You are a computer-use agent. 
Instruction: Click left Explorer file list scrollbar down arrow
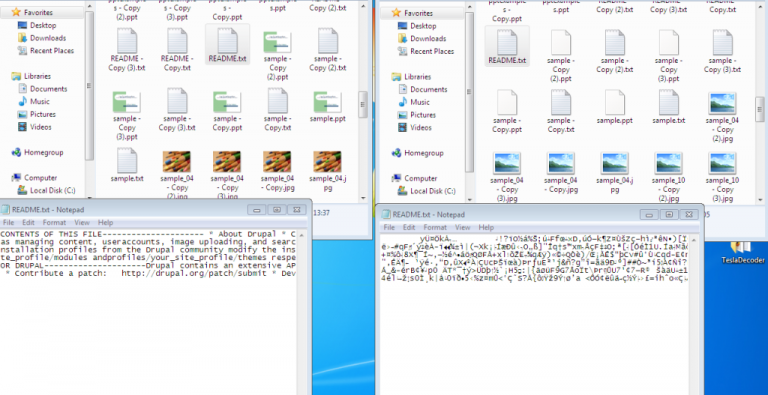(363, 198)
